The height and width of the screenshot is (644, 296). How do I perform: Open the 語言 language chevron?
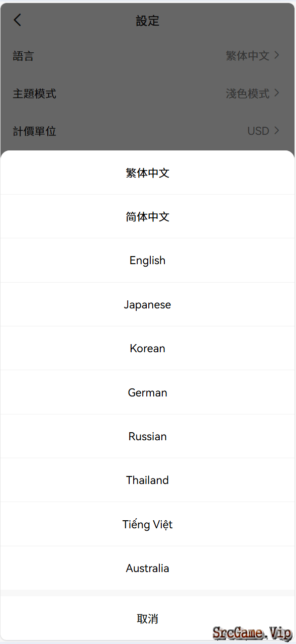coord(277,55)
